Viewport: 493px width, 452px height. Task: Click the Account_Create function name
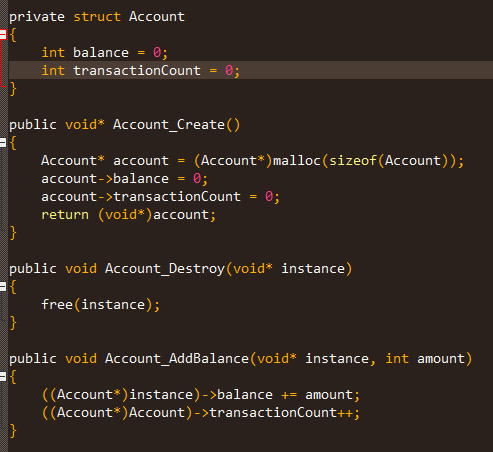point(169,125)
